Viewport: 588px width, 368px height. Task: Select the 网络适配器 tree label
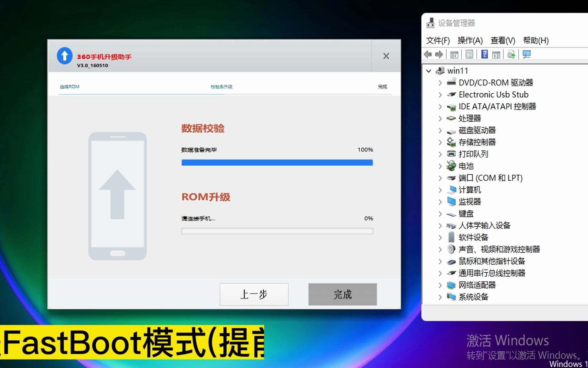click(x=477, y=285)
